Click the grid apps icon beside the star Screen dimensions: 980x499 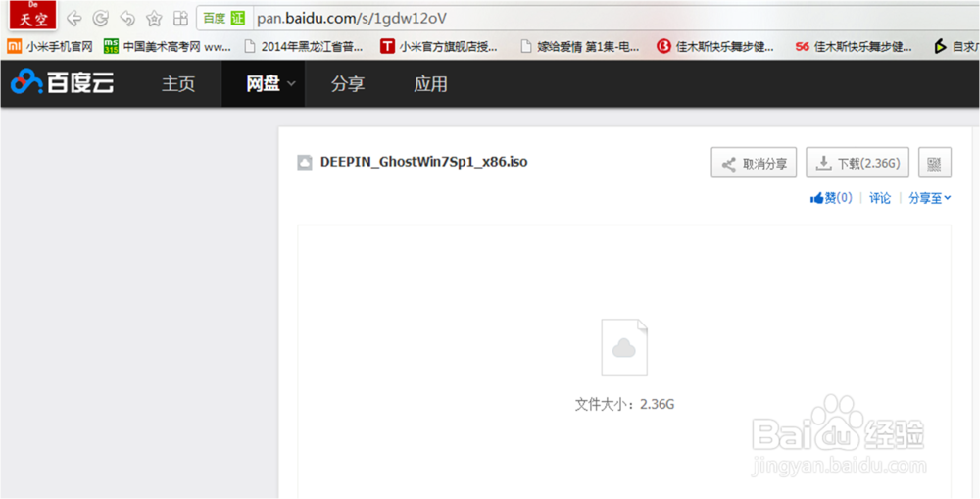coord(180,19)
